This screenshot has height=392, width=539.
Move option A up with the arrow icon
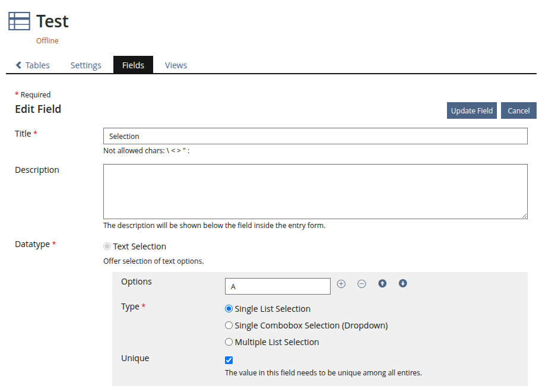point(382,284)
